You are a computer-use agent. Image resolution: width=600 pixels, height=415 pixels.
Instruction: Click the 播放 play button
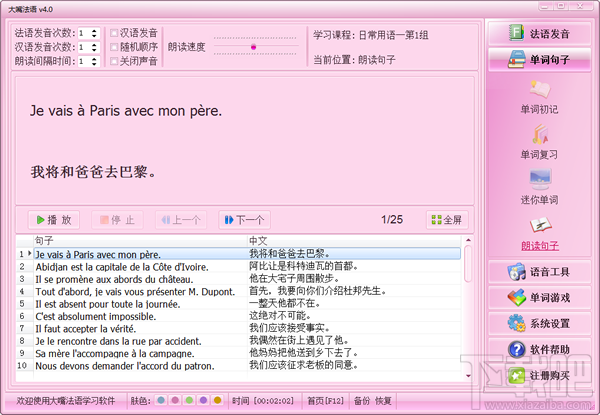[54, 220]
